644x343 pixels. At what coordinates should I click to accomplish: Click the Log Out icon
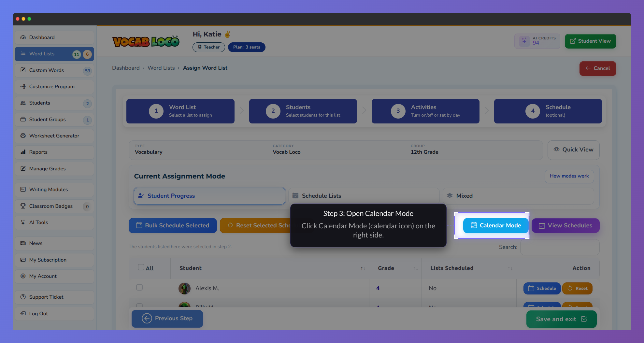(x=23, y=314)
